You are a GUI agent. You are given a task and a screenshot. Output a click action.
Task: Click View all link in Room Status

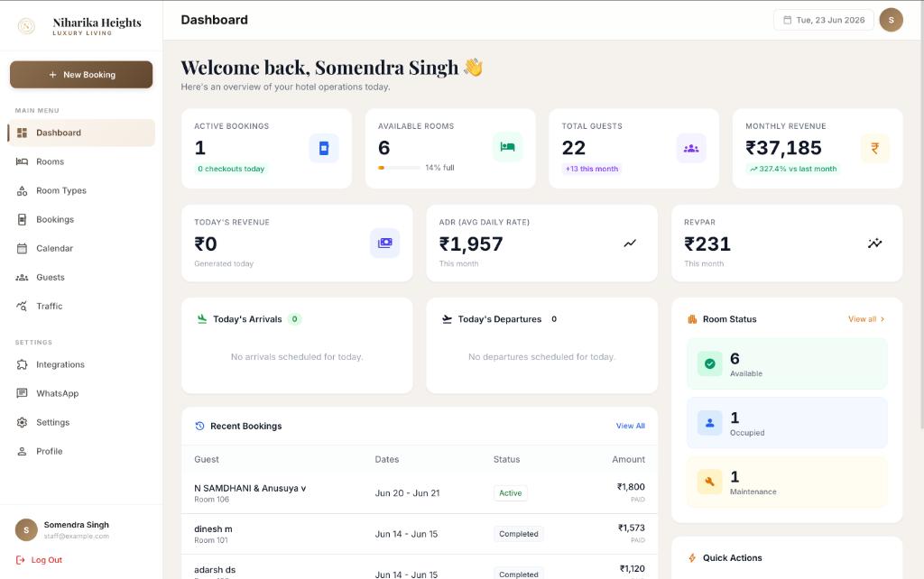tap(866, 318)
